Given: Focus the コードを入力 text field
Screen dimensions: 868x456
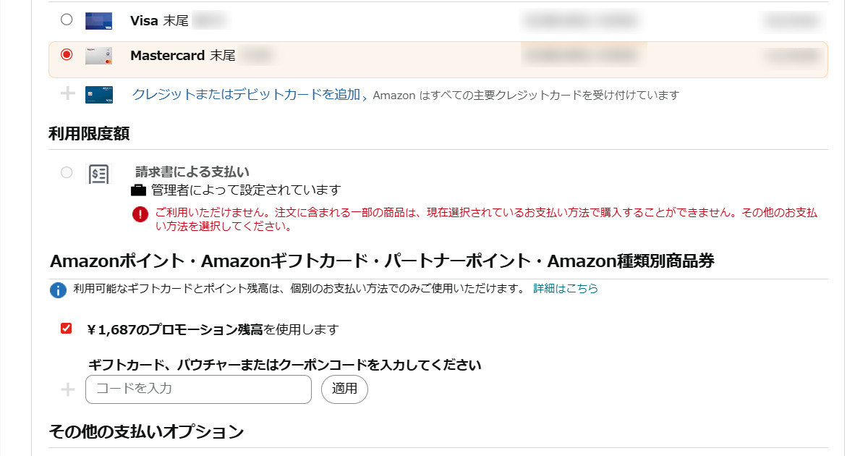Looking at the screenshot, I should [198, 389].
